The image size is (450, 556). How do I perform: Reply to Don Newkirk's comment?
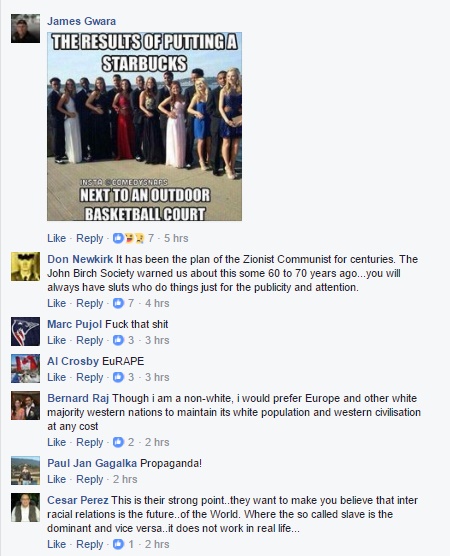pyautogui.click(x=90, y=304)
